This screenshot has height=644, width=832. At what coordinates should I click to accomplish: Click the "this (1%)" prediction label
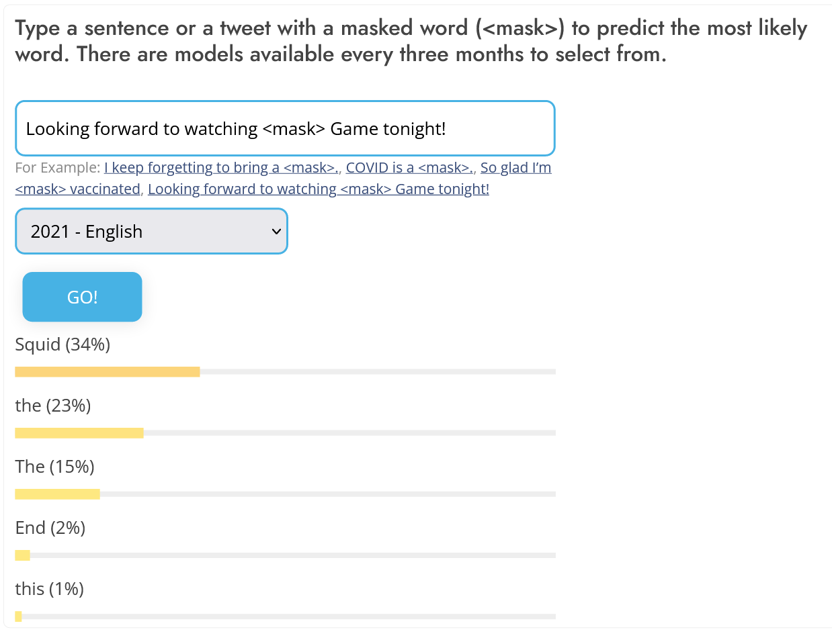[x=50, y=589]
